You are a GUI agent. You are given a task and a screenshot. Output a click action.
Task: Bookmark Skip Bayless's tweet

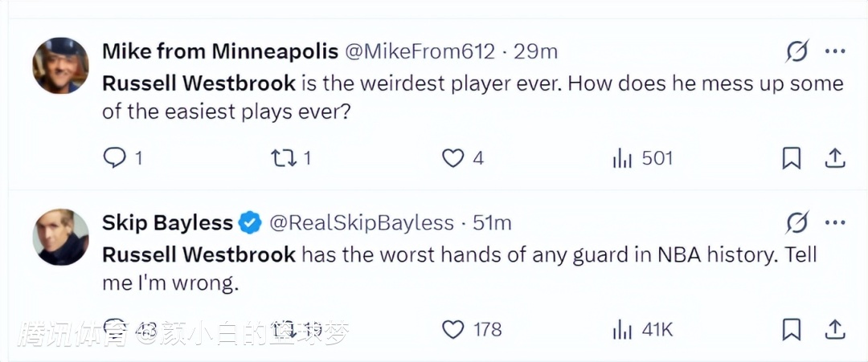[x=792, y=329]
